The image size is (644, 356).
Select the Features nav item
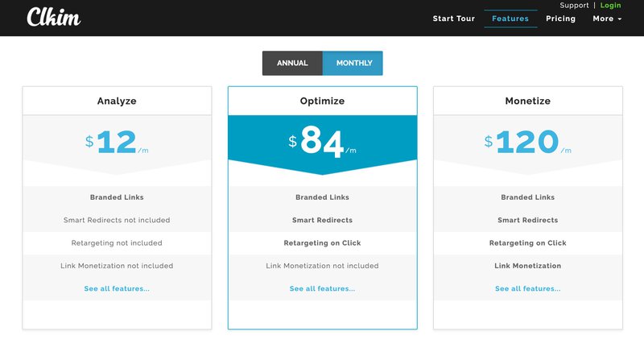coord(510,19)
